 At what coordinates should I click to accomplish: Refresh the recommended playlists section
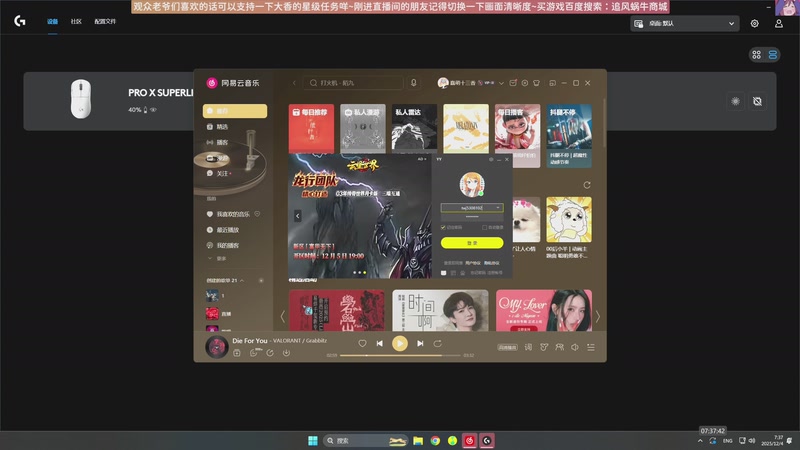[x=587, y=185]
